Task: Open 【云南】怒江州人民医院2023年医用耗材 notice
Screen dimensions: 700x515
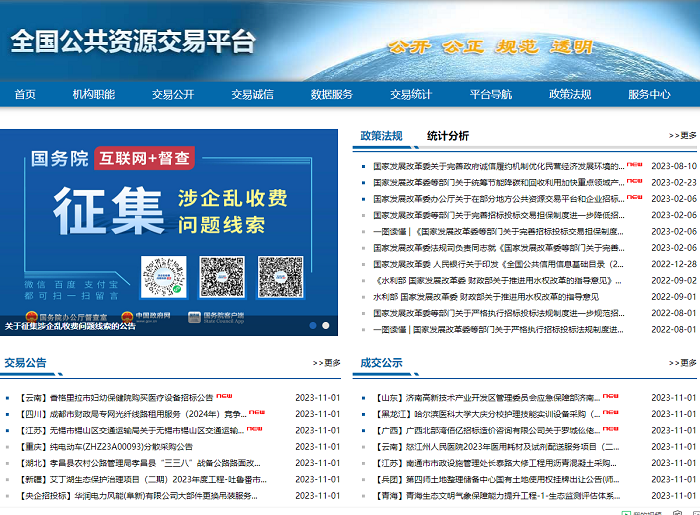Action: [496, 447]
